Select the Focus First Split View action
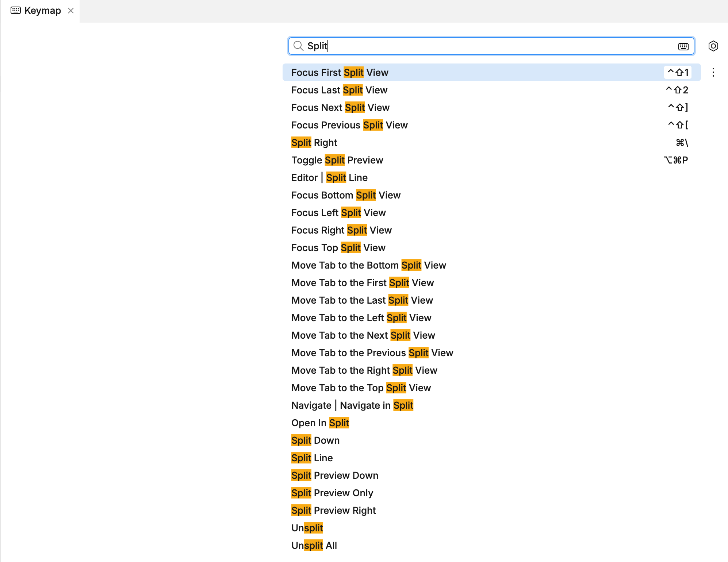Image resolution: width=728 pixels, height=562 pixels. click(x=491, y=72)
